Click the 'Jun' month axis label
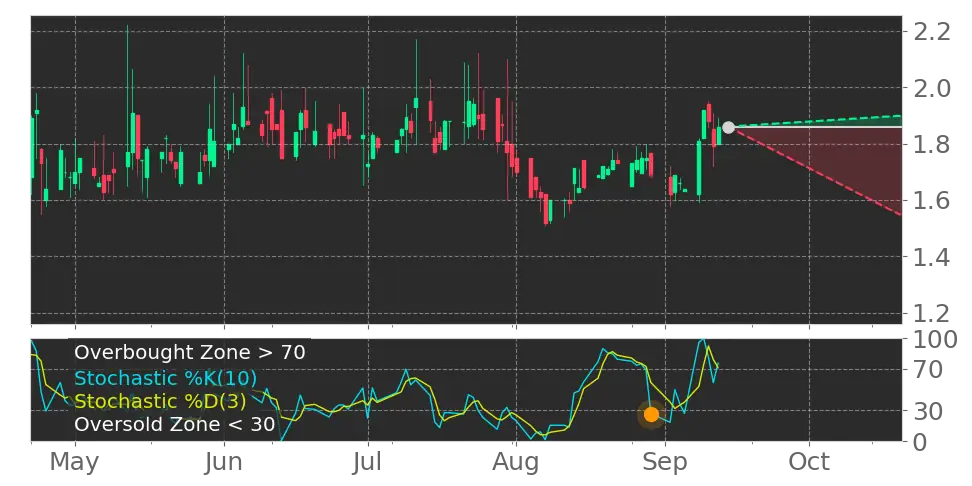 click(224, 462)
